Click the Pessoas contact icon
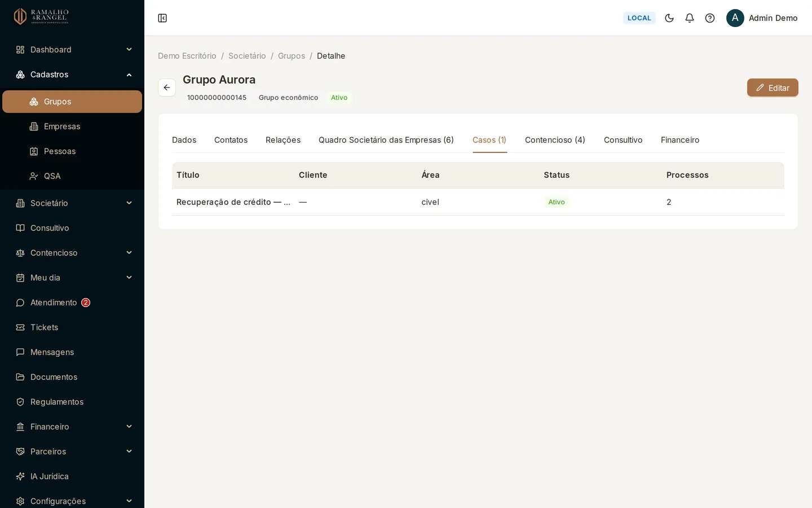Screen dimensions: 812x508 coord(34,151)
